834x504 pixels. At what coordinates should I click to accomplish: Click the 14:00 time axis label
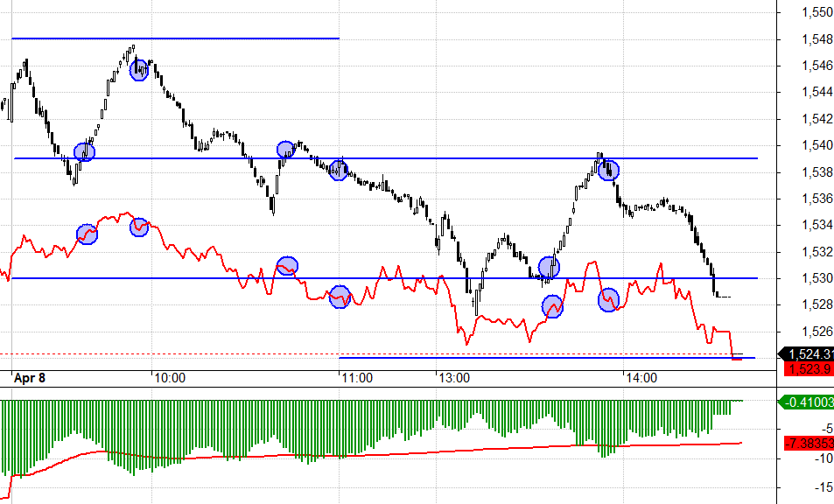click(640, 378)
